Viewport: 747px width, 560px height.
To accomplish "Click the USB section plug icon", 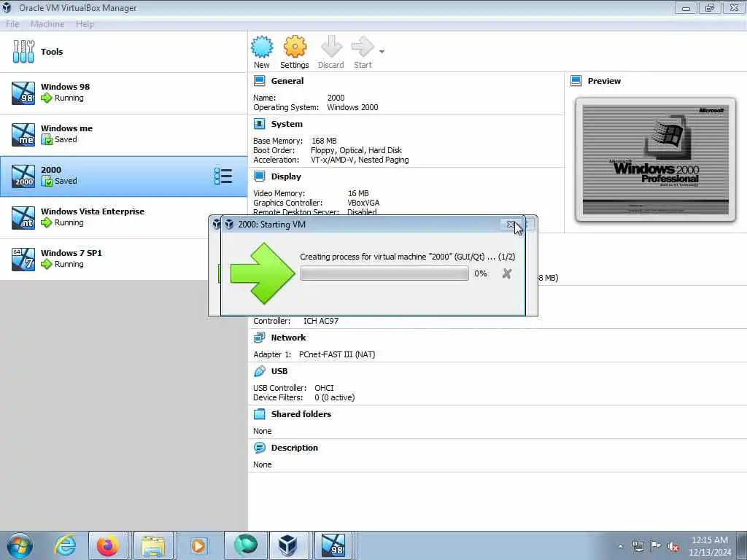I will click(260, 371).
